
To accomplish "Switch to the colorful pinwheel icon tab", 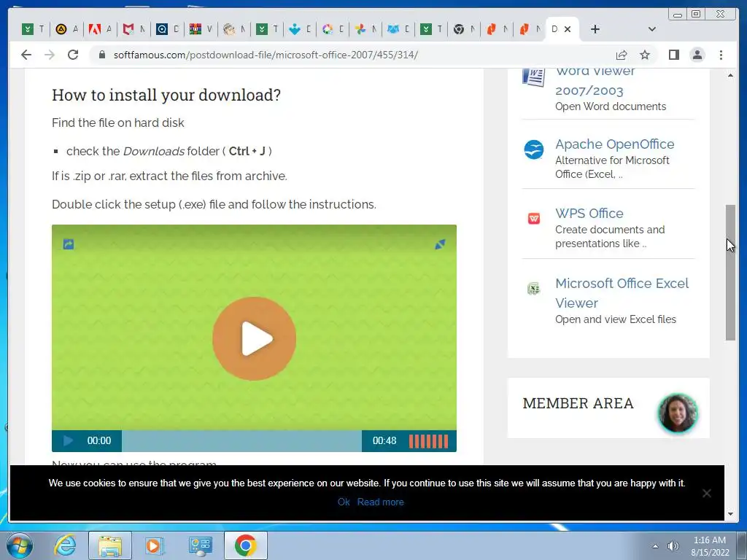I will [360, 29].
